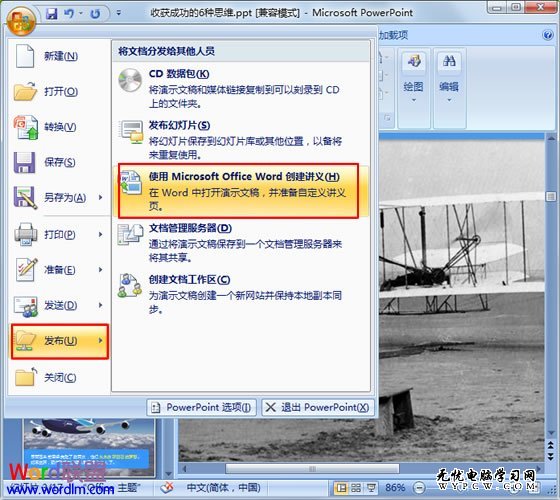Click the airplane slide thumbnail
Viewport: 560px width, 500px height.
[89, 447]
